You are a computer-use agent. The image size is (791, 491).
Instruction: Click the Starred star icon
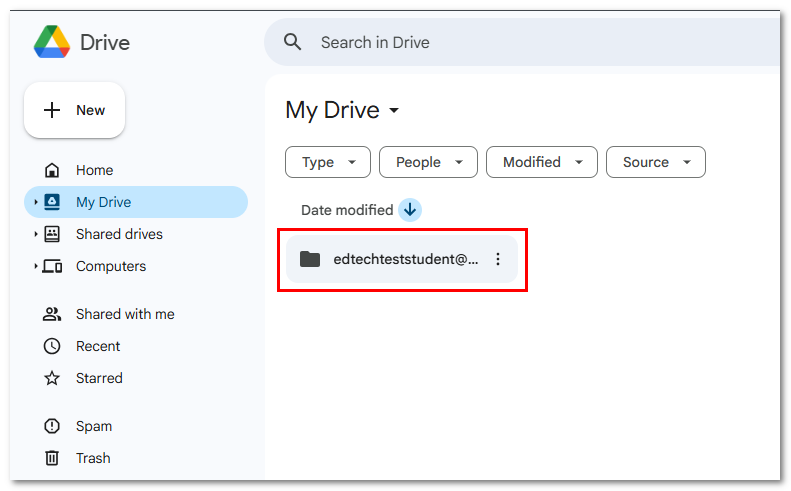pos(52,378)
